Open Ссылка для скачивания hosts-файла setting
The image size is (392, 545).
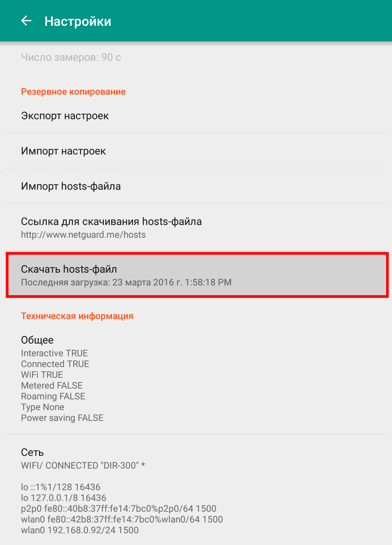pyautogui.click(x=196, y=228)
